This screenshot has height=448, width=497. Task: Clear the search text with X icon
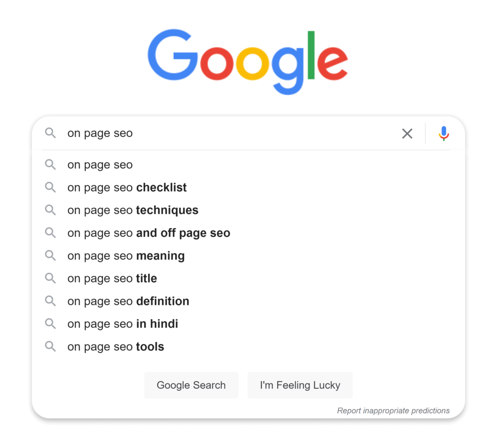click(x=407, y=133)
